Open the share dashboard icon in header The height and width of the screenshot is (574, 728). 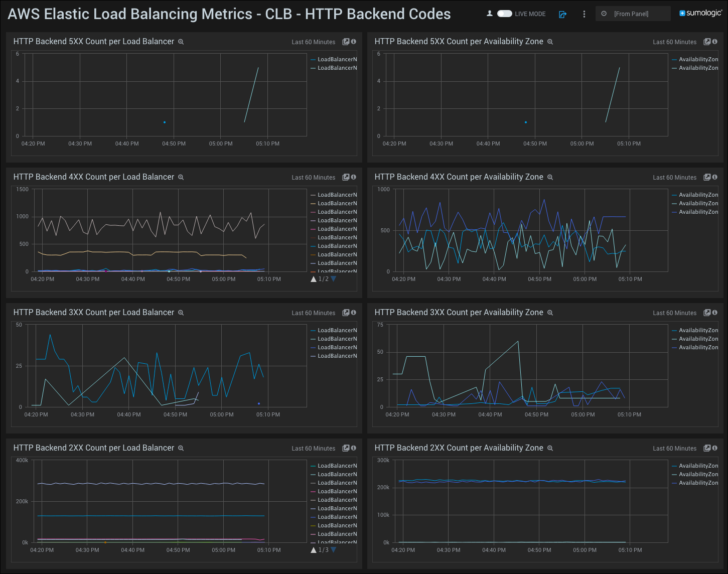point(562,14)
